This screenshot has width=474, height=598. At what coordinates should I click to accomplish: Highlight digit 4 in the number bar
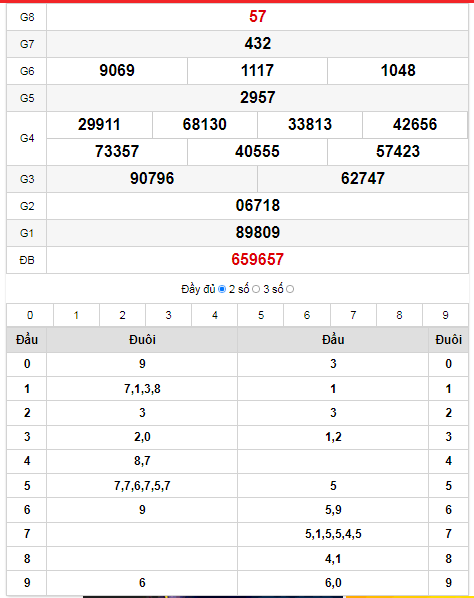215,315
